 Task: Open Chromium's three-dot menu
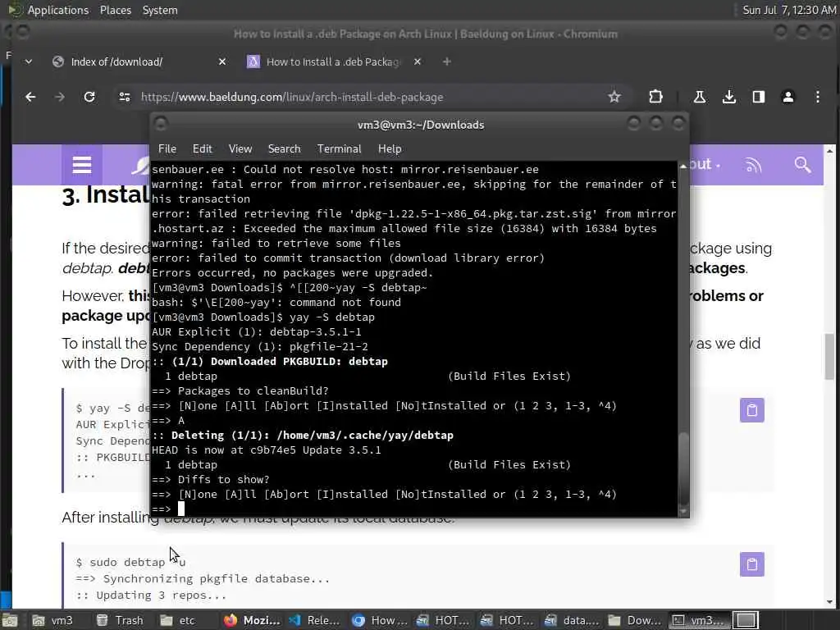pyautogui.click(x=818, y=97)
